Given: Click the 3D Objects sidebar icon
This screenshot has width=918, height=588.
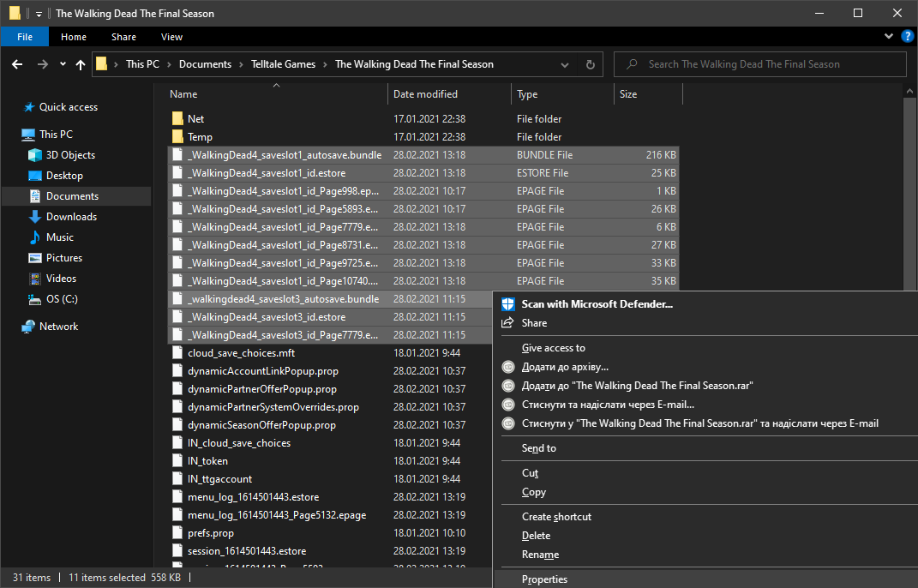Looking at the screenshot, I should pos(35,155).
